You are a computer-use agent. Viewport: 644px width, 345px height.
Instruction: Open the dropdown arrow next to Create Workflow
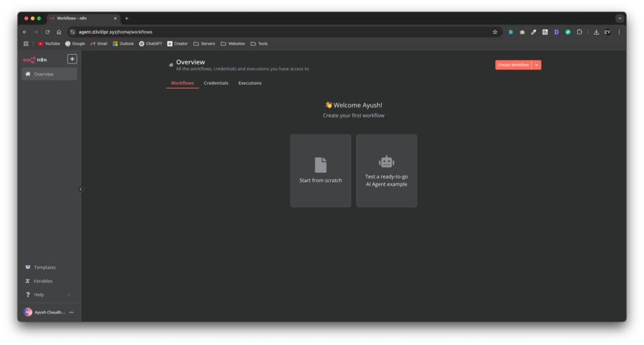[x=536, y=65]
